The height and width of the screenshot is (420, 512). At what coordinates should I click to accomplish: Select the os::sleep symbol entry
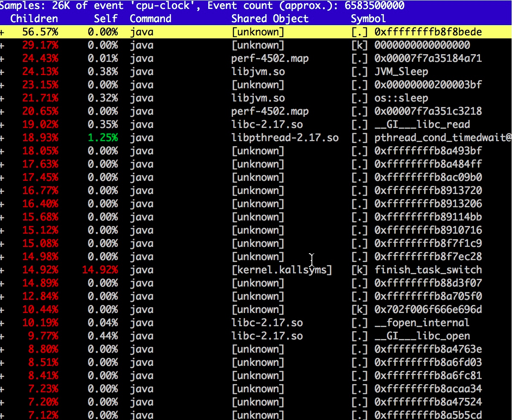(401, 98)
